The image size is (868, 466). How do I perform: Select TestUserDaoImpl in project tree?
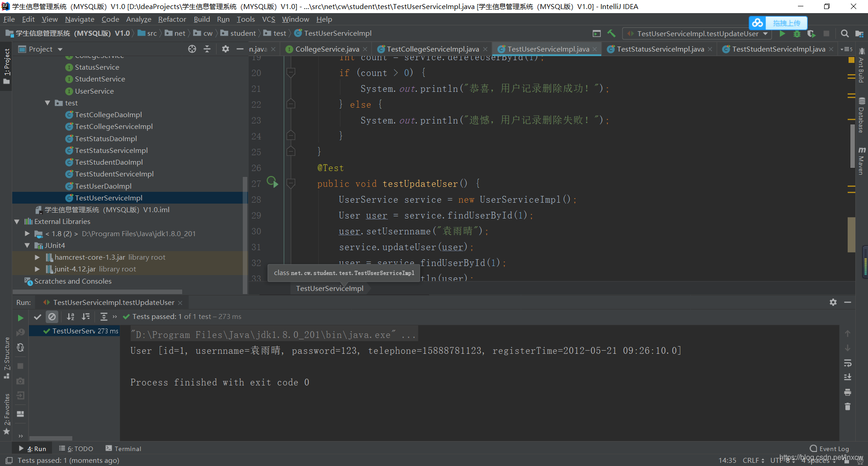coord(103,186)
